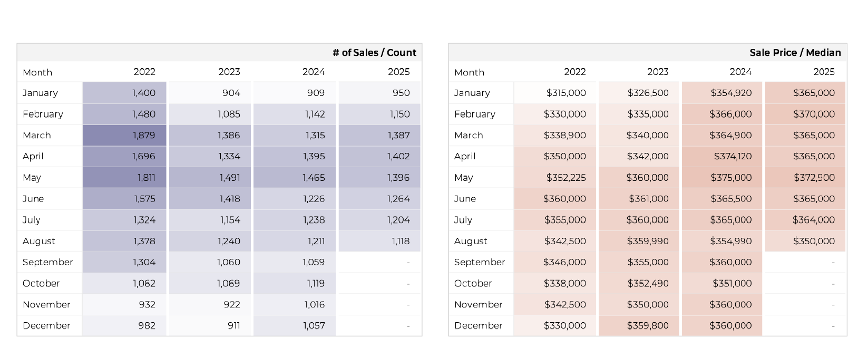The height and width of the screenshot is (357, 868).
Task: Pick the sales count cell 1,465
Action: [x=295, y=178]
